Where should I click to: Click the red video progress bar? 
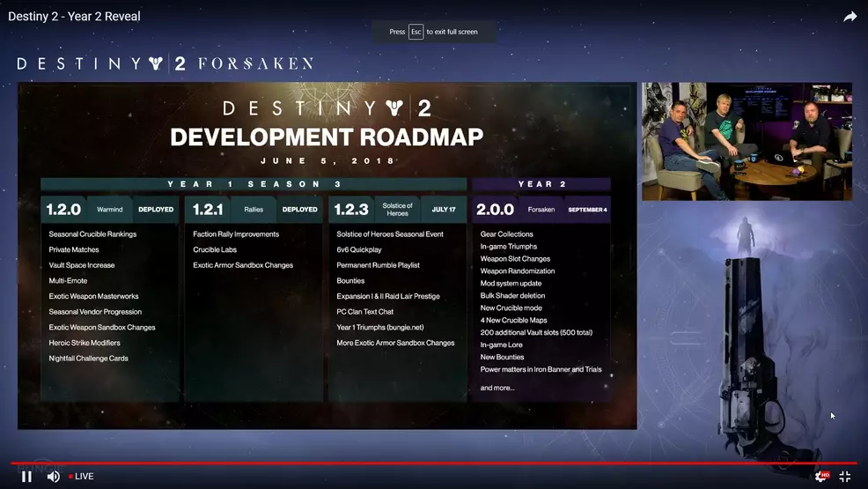pyautogui.click(x=431, y=463)
